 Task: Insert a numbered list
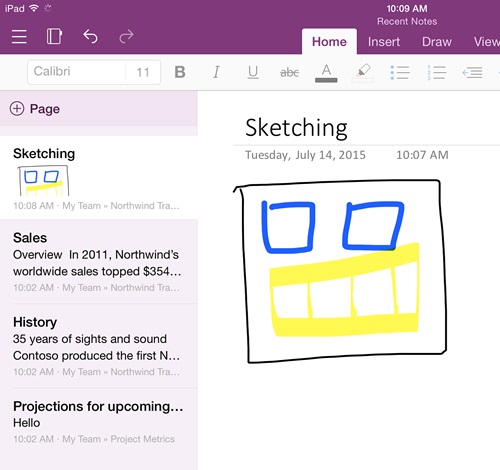436,72
